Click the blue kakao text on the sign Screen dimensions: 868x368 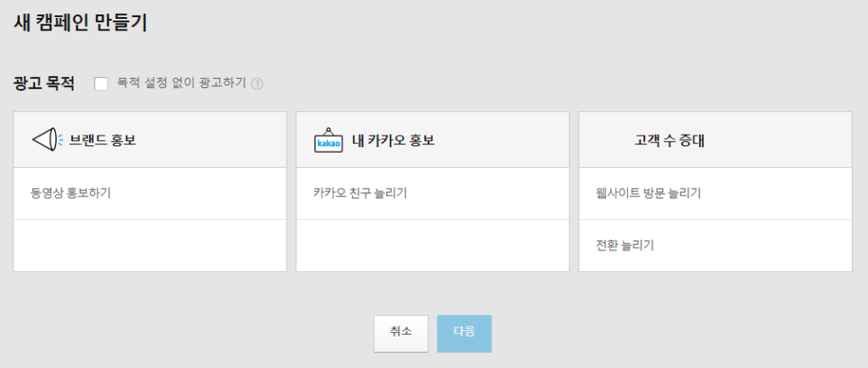pos(329,145)
